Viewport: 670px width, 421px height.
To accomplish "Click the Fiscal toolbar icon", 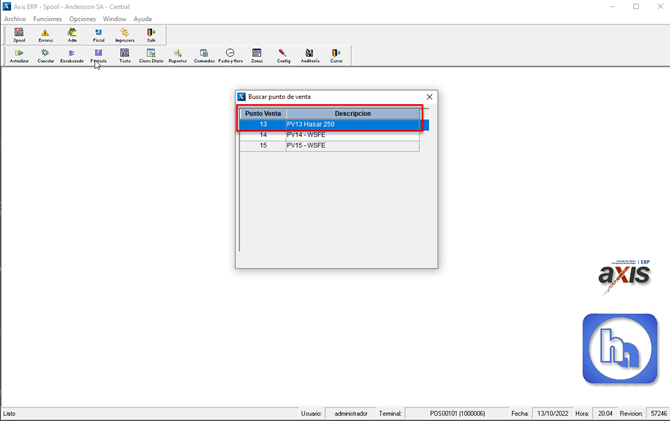I will [x=98, y=35].
